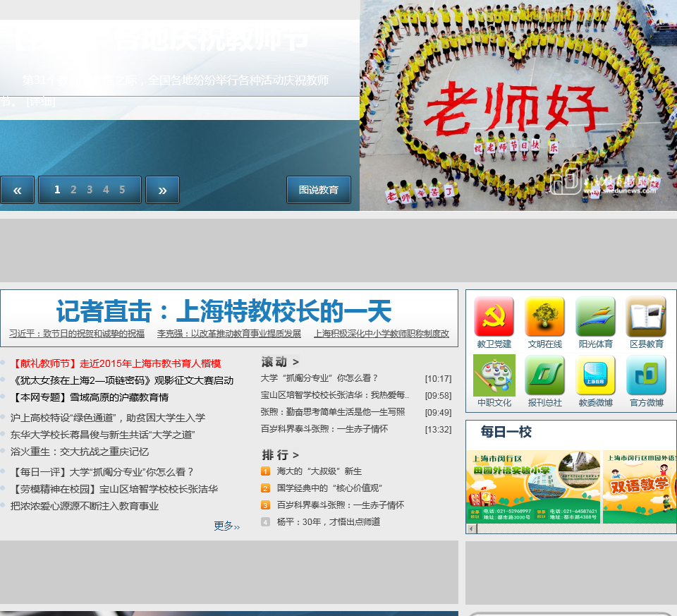Go to next slide with » button
Image resolution: width=677 pixels, height=616 pixels.
point(162,190)
